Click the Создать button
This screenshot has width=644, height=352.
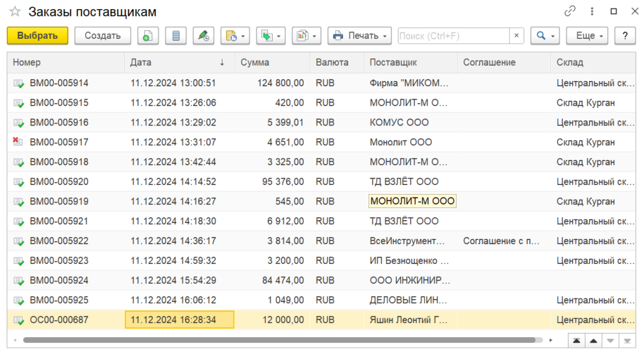coord(103,36)
